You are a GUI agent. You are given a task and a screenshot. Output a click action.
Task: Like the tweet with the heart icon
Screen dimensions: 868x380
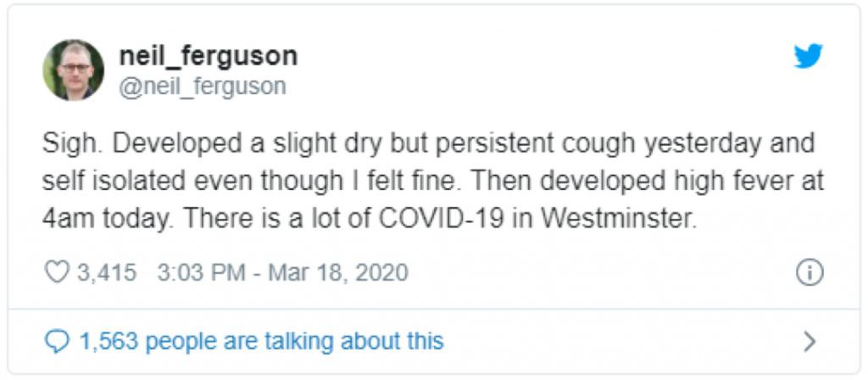click(55, 273)
